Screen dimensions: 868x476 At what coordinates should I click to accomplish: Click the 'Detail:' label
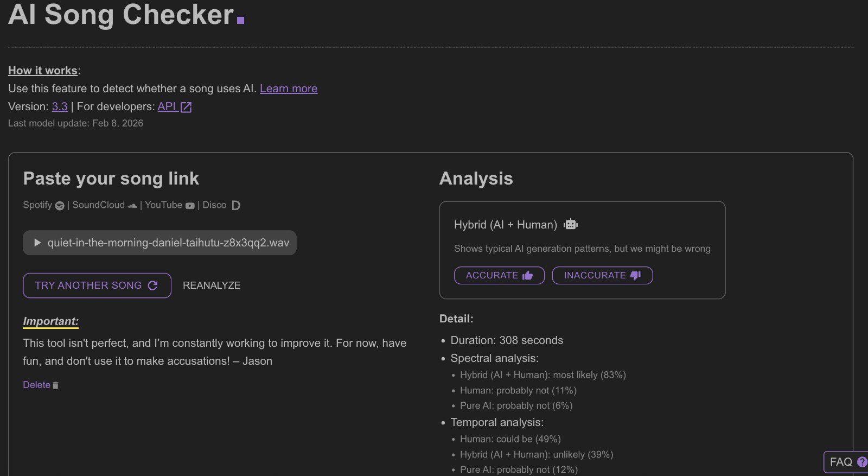pos(456,319)
